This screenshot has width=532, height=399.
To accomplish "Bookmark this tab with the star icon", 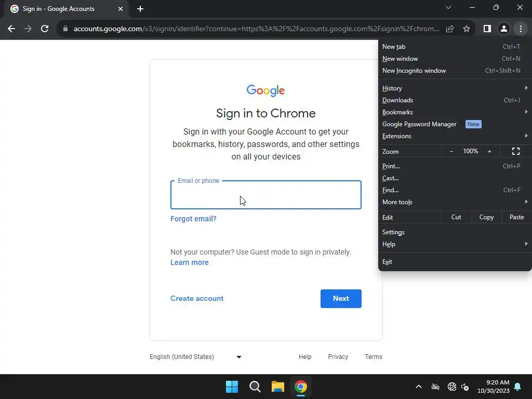I will coord(467,29).
